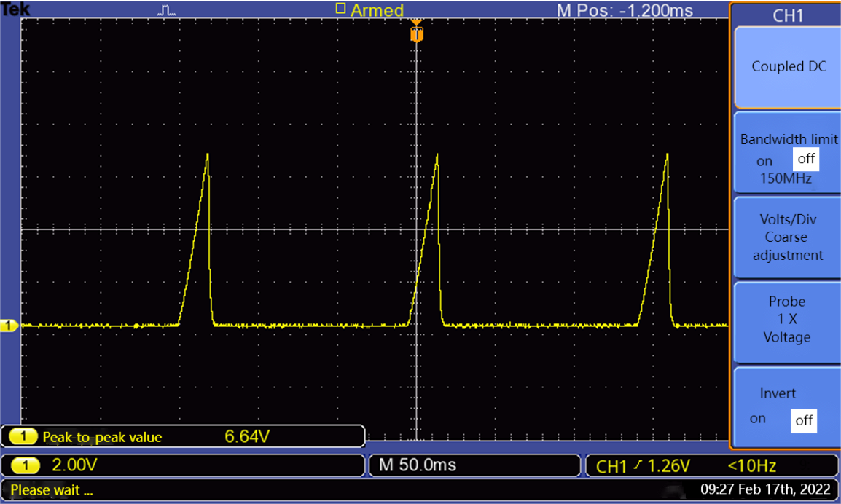Screen dimensions: 841x504
Task: Enable Invert by selecting on
Action: coord(758,419)
